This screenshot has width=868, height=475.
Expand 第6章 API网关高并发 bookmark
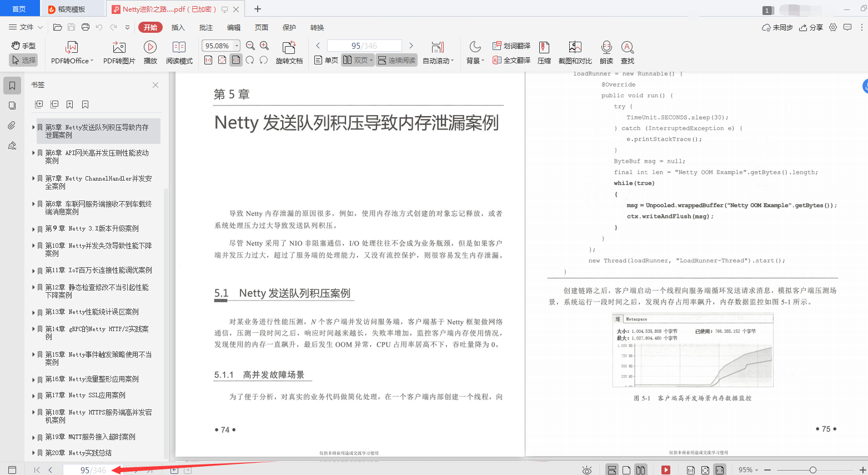click(x=33, y=153)
